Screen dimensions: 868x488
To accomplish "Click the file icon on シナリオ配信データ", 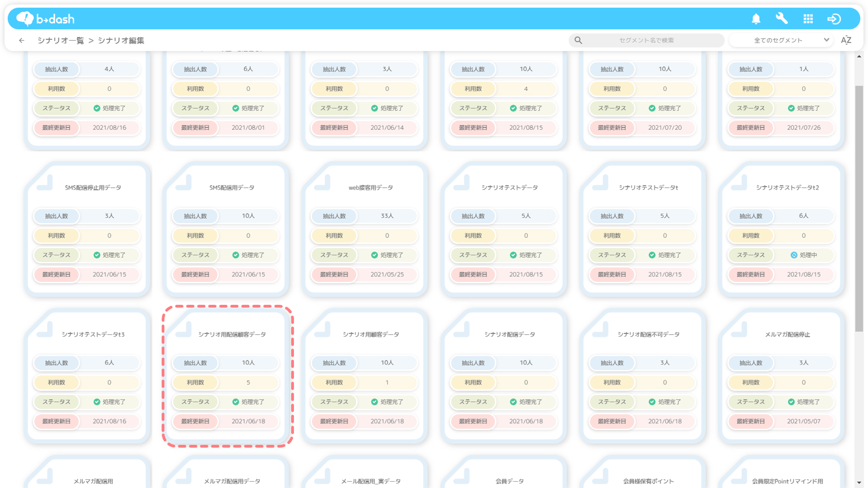I will 461,330.
